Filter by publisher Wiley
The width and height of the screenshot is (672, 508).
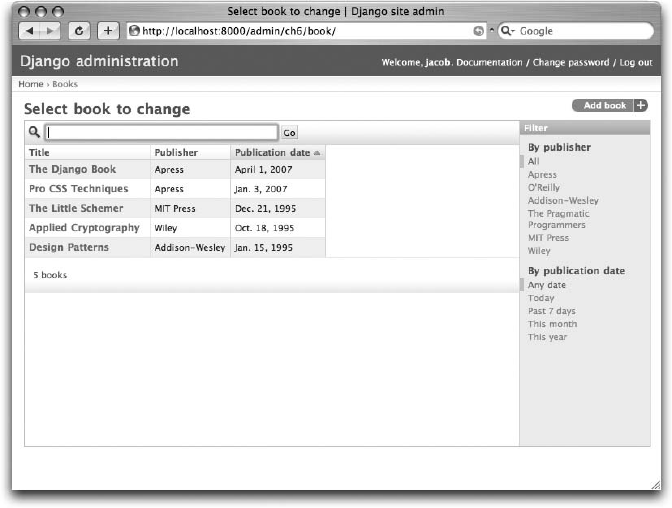(539, 251)
